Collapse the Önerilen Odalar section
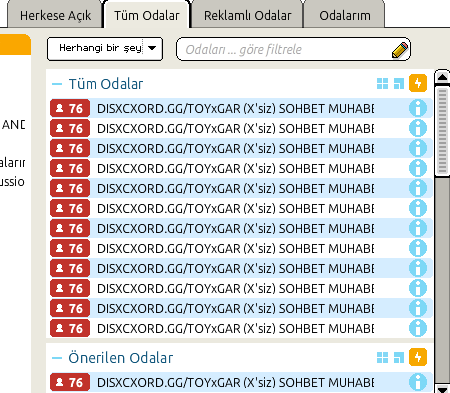 [57, 358]
